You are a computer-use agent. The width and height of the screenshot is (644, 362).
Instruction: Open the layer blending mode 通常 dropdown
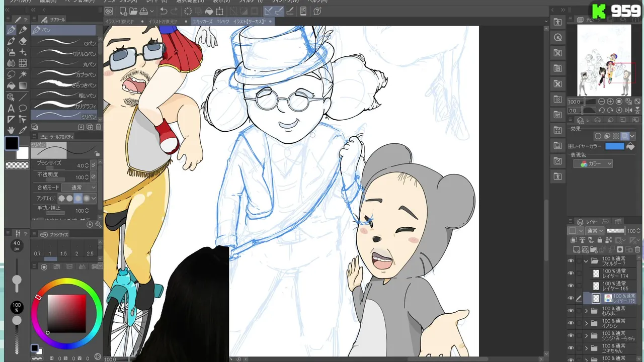coord(595,231)
